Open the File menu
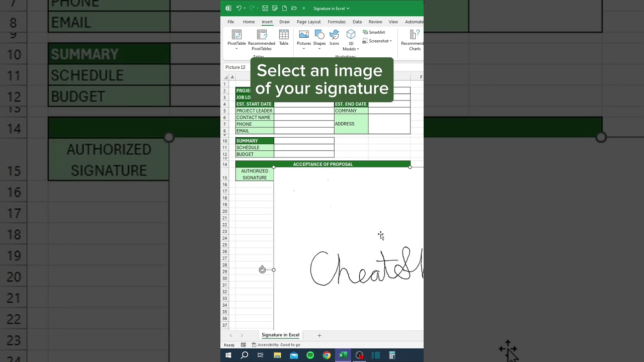 [x=230, y=22]
